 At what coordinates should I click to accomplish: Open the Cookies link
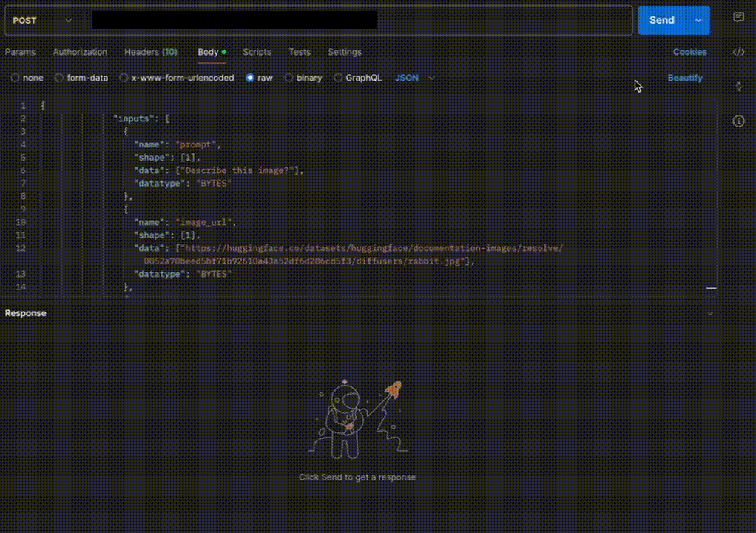pyautogui.click(x=689, y=52)
